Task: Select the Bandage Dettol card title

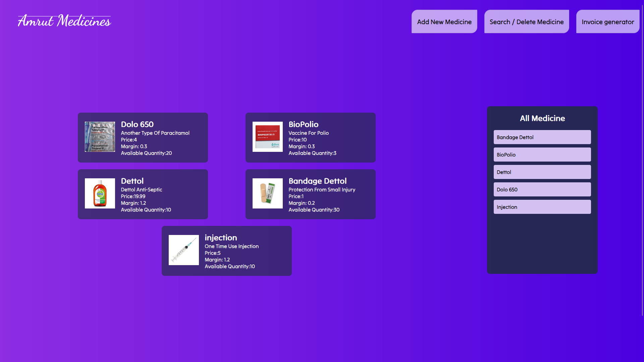Action: pyautogui.click(x=318, y=181)
